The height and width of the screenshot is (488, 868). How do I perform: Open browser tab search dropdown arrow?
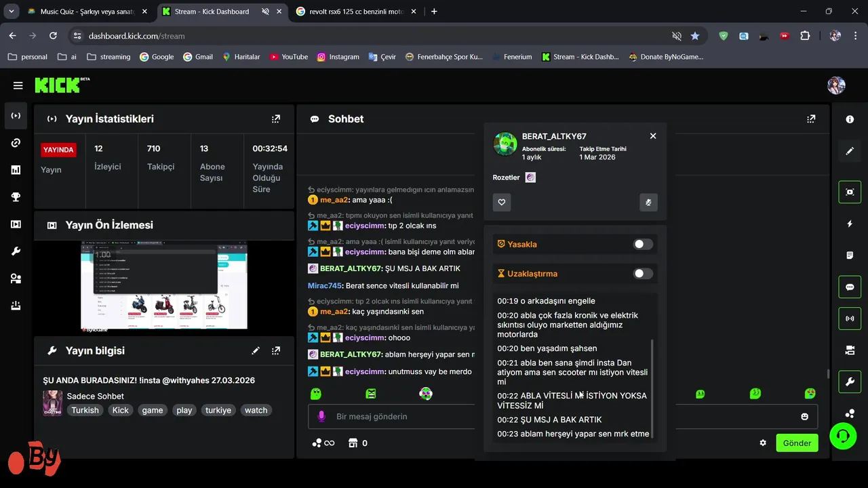click(11, 12)
